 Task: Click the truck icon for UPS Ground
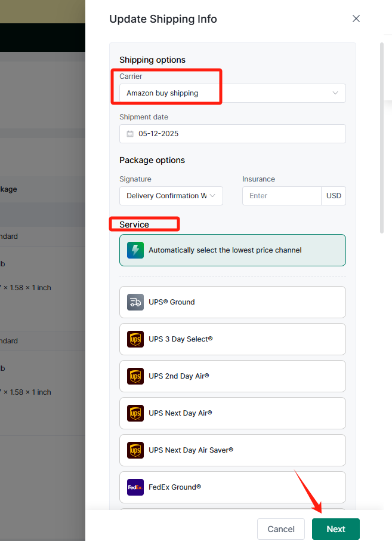[x=135, y=302]
